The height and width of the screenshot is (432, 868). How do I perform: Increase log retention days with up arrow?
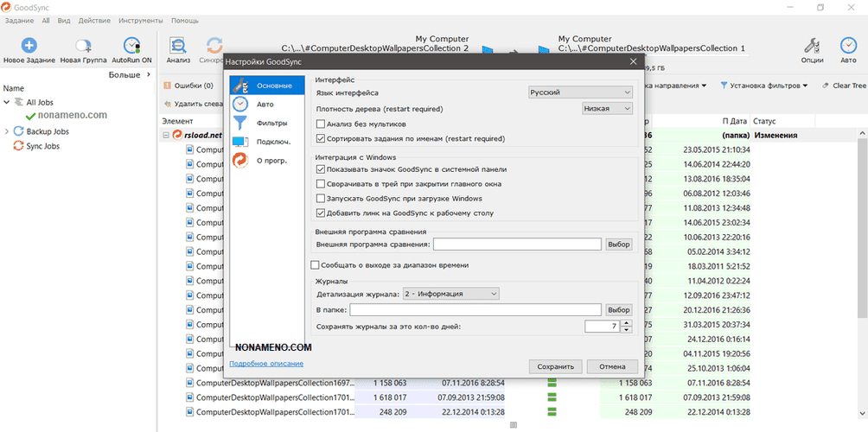(627, 323)
